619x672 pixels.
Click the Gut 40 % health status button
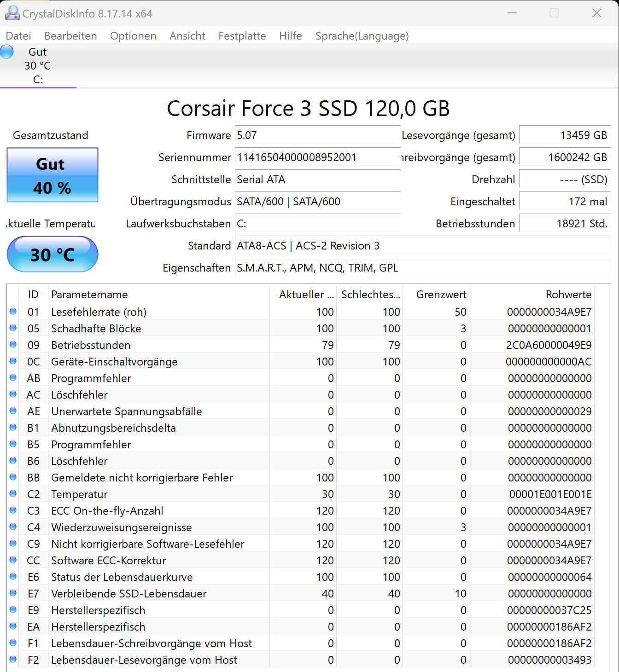53,175
